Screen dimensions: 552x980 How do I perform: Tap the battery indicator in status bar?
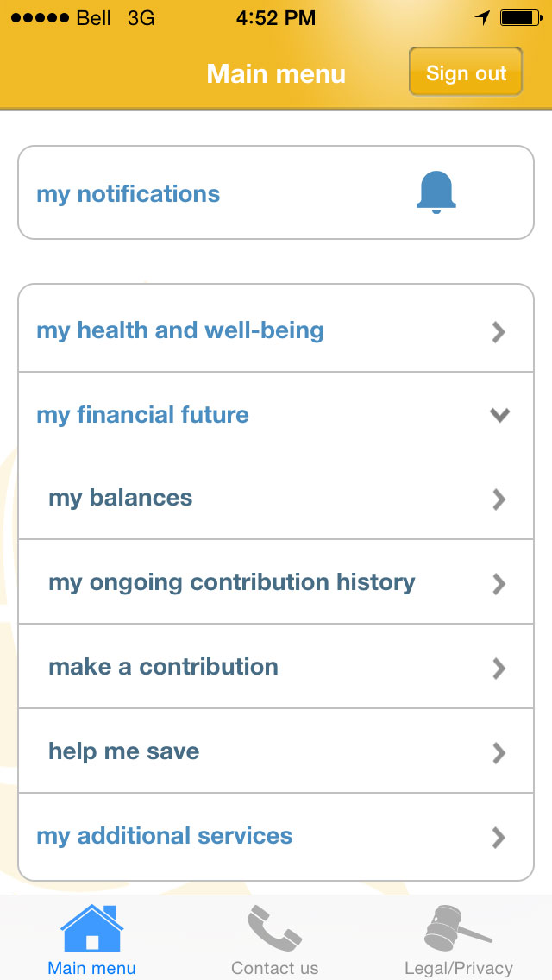pos(520,17)
